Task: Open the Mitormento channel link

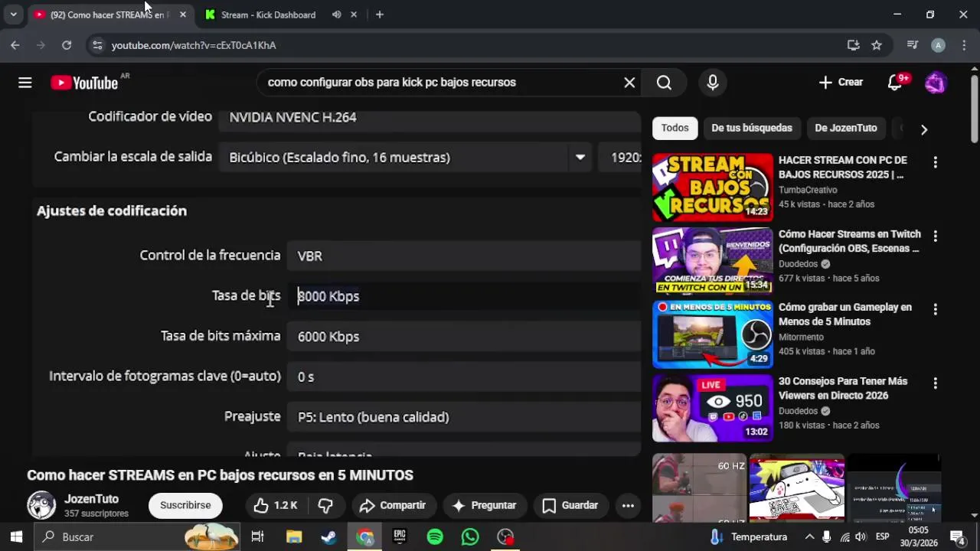Action: pos(801,337)
